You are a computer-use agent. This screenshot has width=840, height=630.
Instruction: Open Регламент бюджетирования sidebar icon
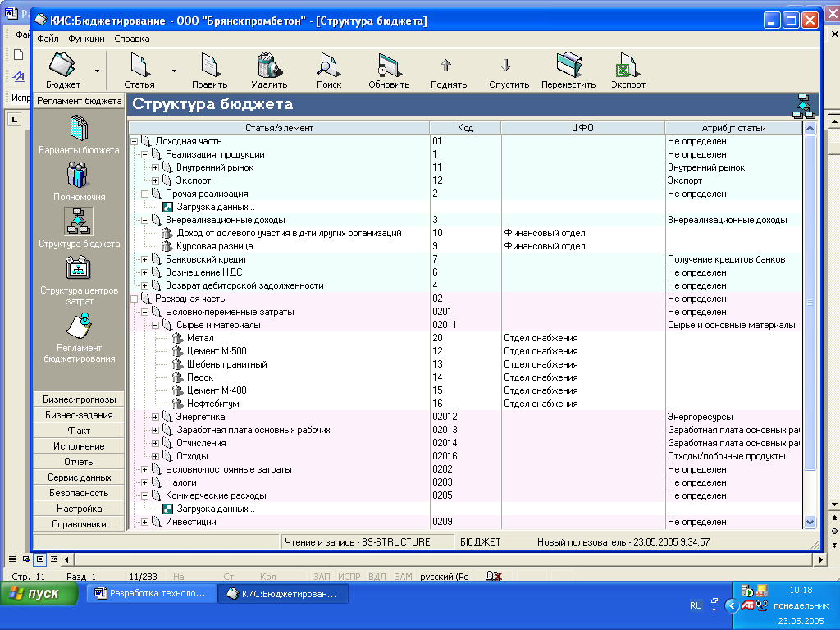click(80, 325)
